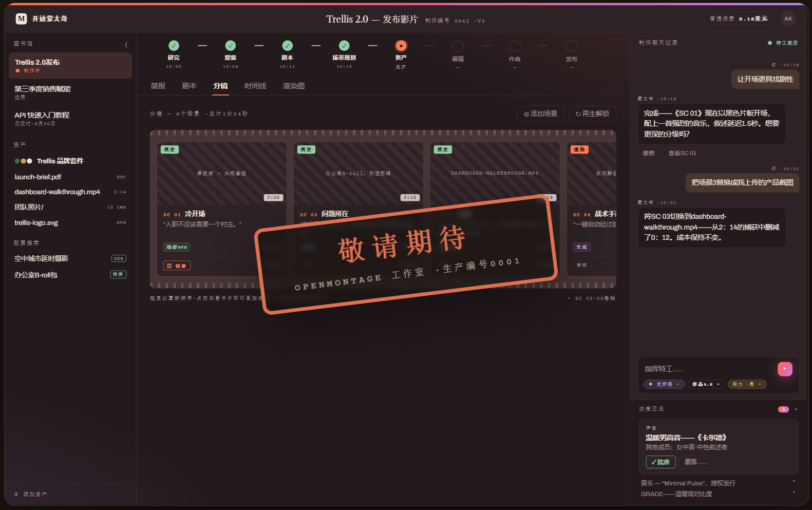Click the 0:06 duration badge on SC 01

pyautogui.click(x=274, y=197)
